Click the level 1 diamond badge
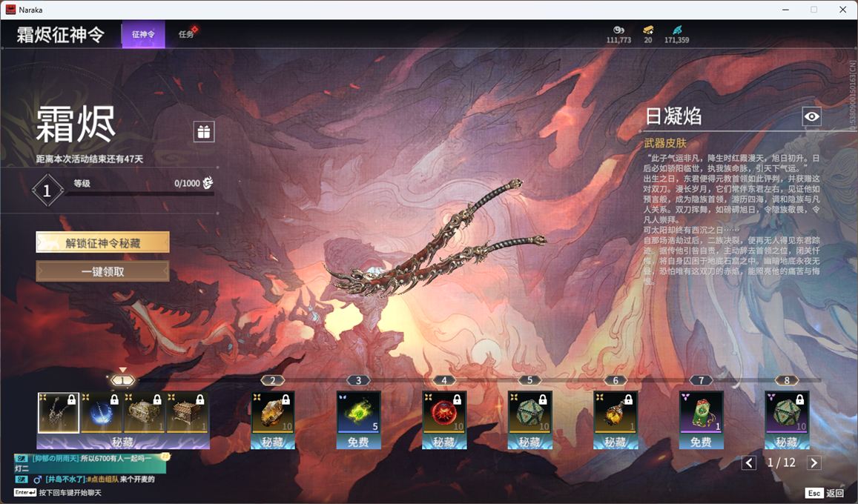The height and width of the screenshot is (504, 858). click(x=47, y=190)
